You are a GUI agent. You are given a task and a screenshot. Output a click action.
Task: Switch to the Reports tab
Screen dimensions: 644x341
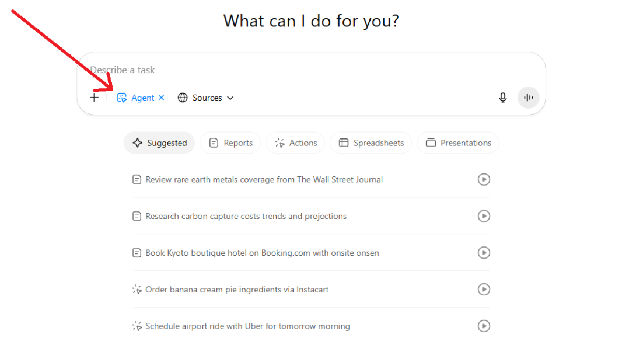point(230,143)
